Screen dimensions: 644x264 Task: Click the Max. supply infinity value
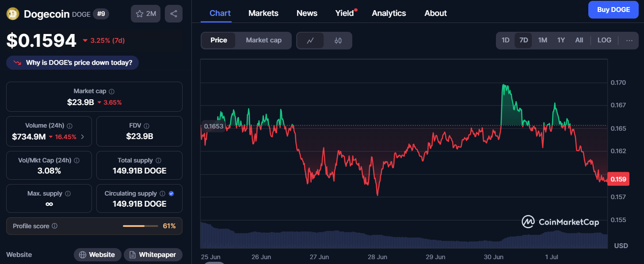click(49, 204)
